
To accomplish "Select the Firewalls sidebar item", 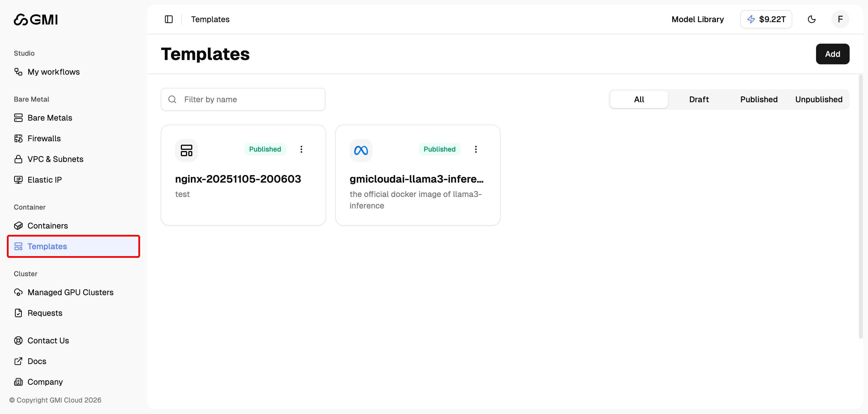I will coord(44,138).
